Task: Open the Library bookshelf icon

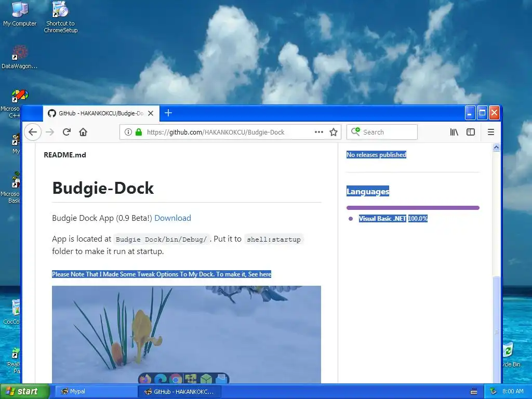Action: click(x=454, y=132)
